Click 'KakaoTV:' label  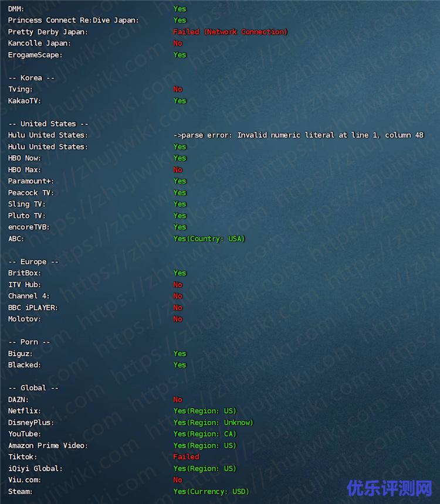coord(25,101)
